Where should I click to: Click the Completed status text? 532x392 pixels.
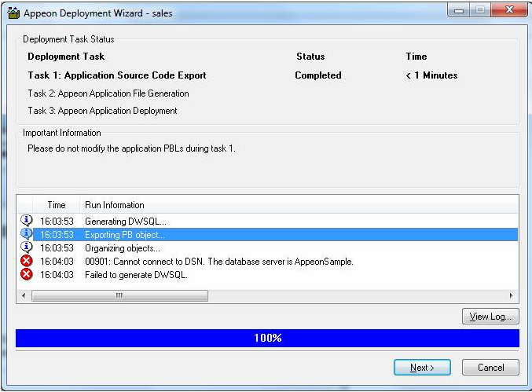[318, 75]
